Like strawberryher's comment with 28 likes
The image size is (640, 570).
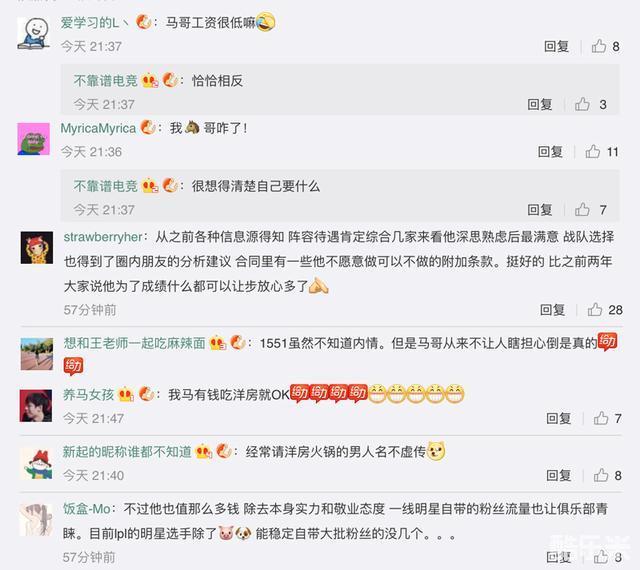[x=595, y=310]
